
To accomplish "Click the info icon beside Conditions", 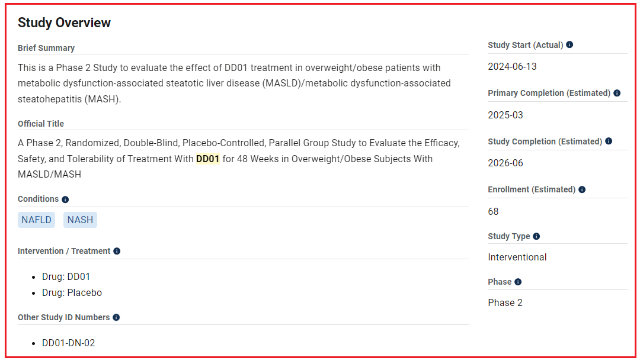I will tap(65, 199).
